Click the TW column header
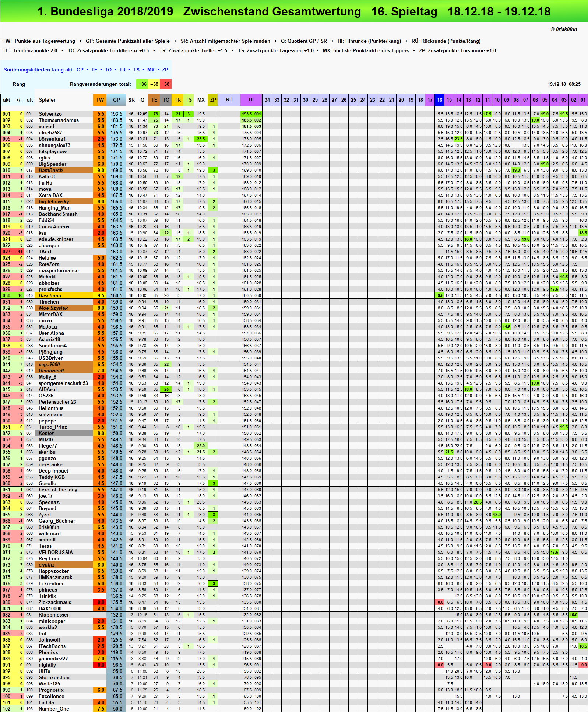 click(x=100, y=100)
